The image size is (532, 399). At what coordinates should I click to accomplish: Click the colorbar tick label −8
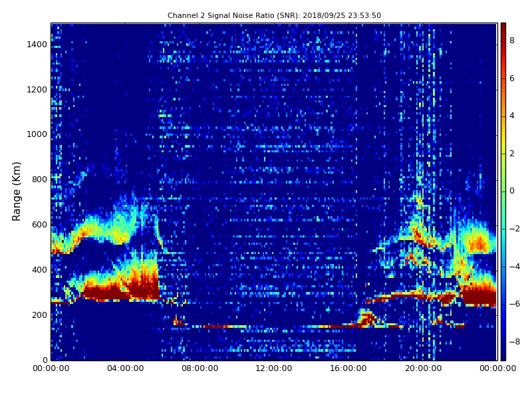click(x=515, y=342)
